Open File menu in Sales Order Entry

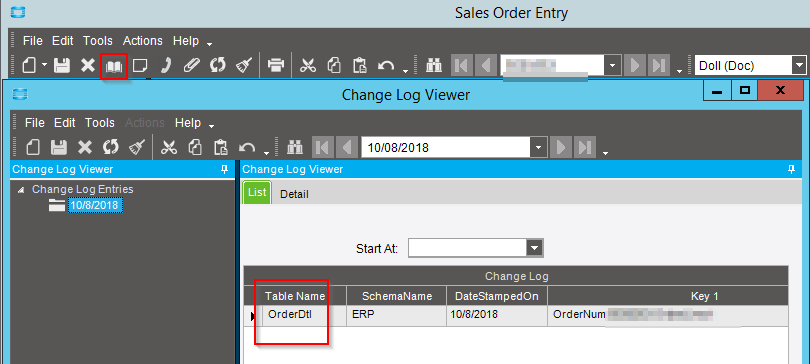click(33, 41)
